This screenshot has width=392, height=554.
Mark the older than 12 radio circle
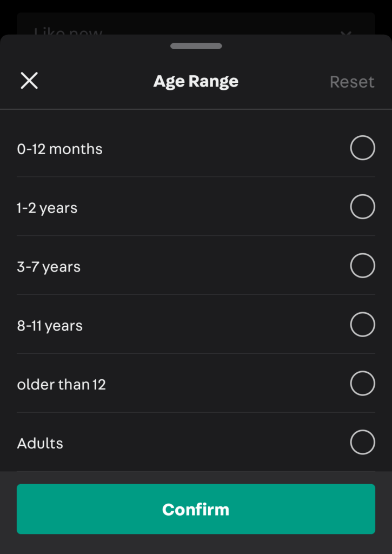362,384
